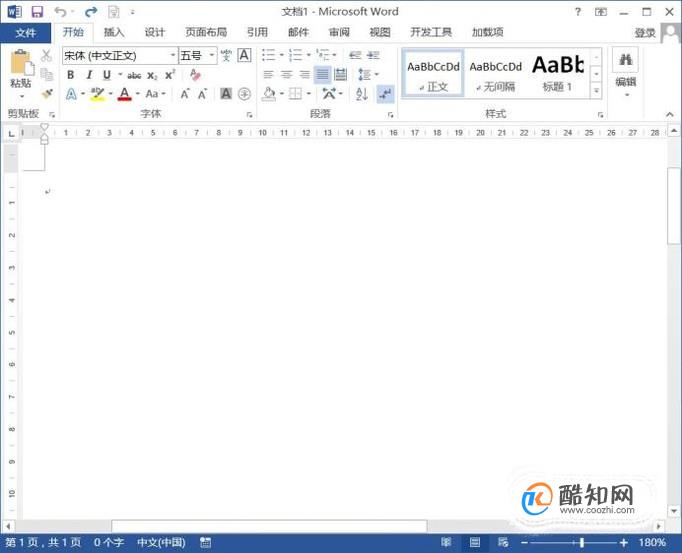Screen dimensions: 682x553
Task: Switch to 插入 tab
Action: (114, 32)
